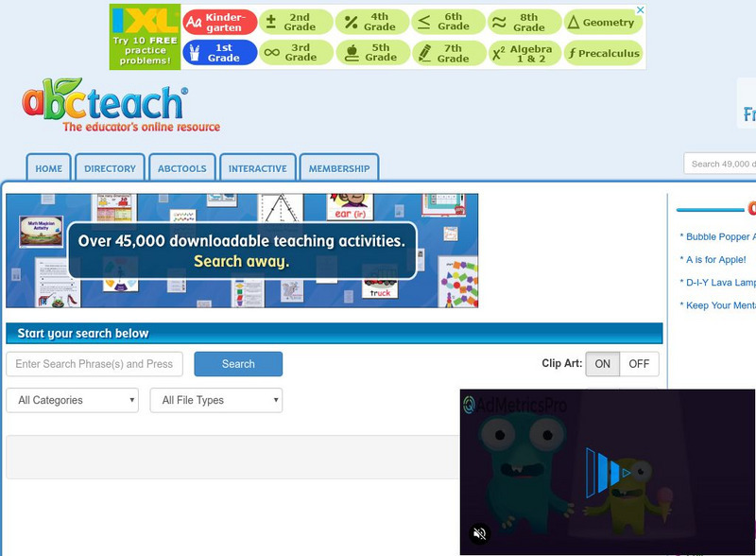
Task: Click the 7th Grade ad pill
Action: pos(448,53)
